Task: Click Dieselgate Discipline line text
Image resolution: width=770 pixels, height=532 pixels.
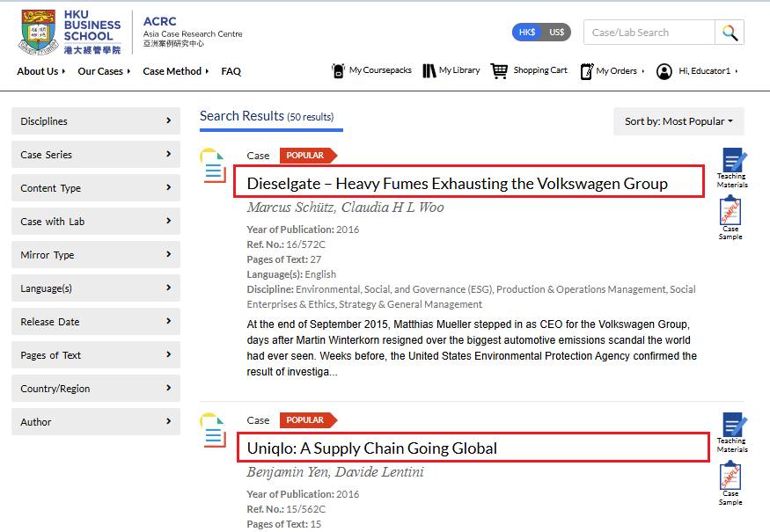Action: 471,296
